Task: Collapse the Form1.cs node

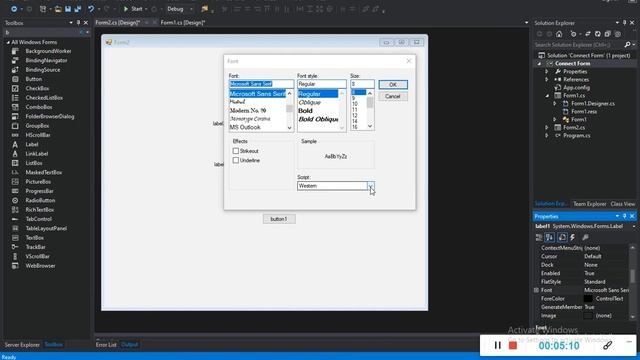Action: [x=547, y=96]
